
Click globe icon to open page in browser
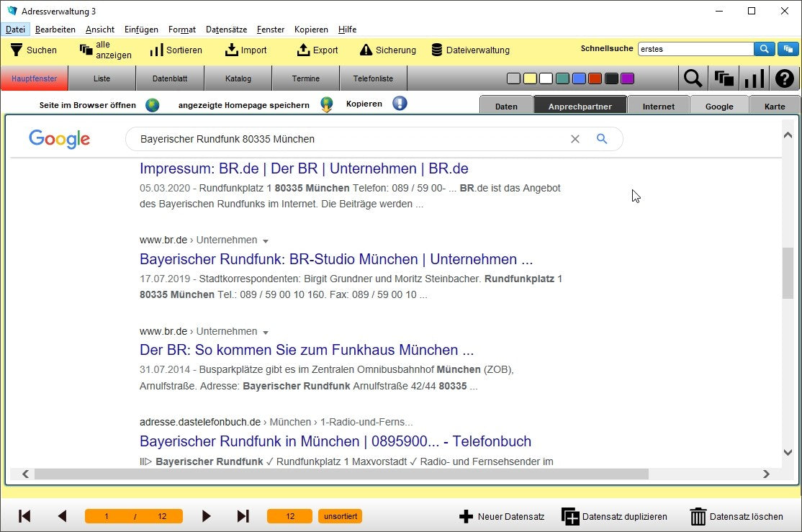153,105
